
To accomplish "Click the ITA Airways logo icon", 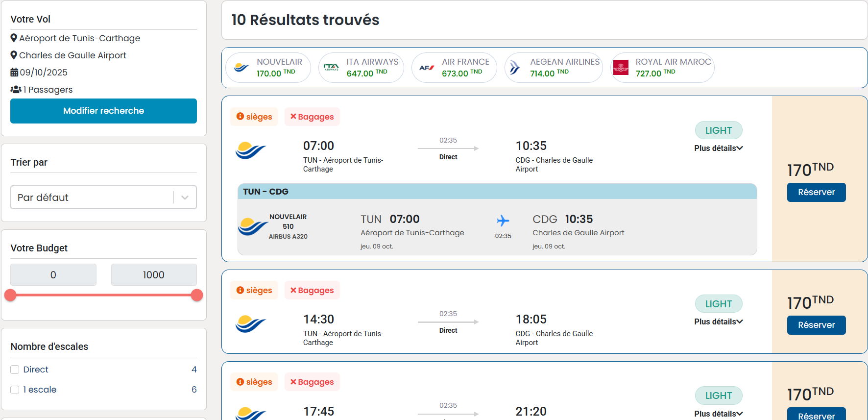I will click(331, 68).
